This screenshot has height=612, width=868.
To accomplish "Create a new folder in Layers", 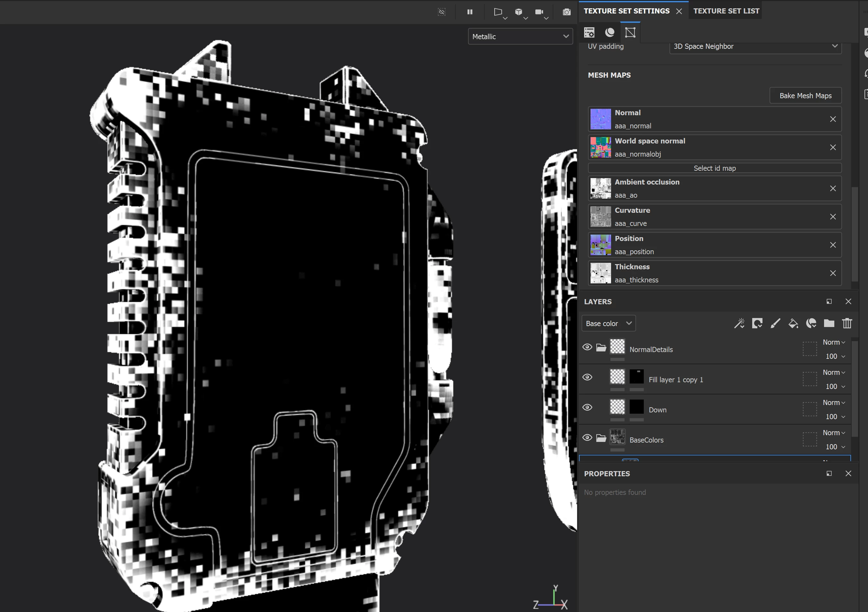I will click(829, 323).
